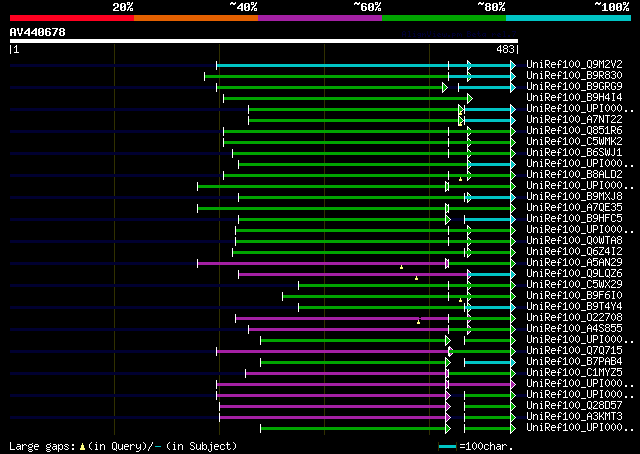Image resolution: width=640 pixels, height=454 pixels.
Task: Select the UniRef100_C5WX29 label
Action: [x=574, y=285]
